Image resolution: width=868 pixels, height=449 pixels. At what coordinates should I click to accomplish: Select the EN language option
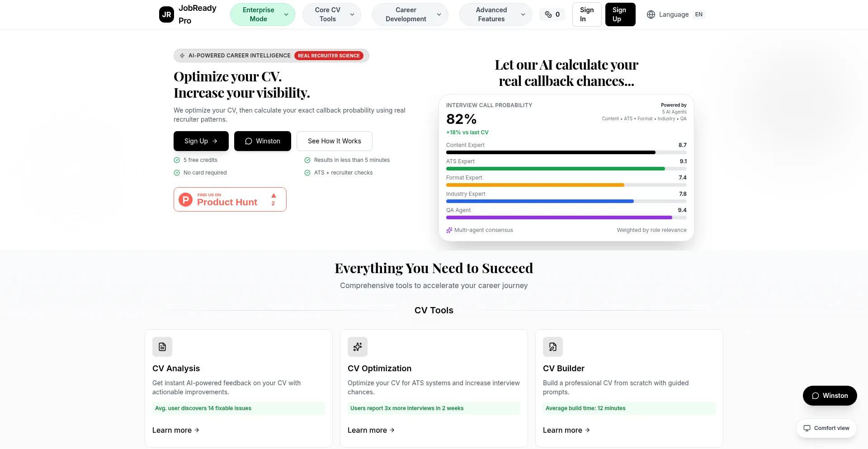(698, 14)
